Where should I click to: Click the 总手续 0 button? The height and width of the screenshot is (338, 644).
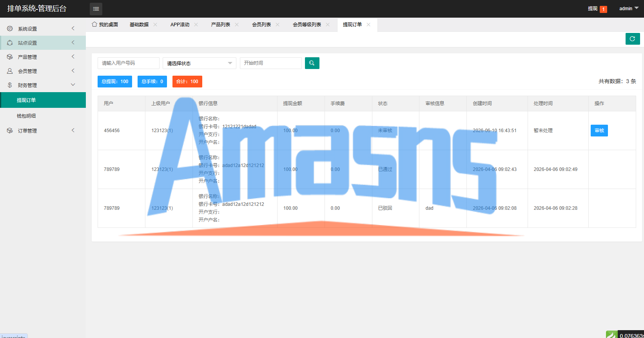click(x=152, y=82)
